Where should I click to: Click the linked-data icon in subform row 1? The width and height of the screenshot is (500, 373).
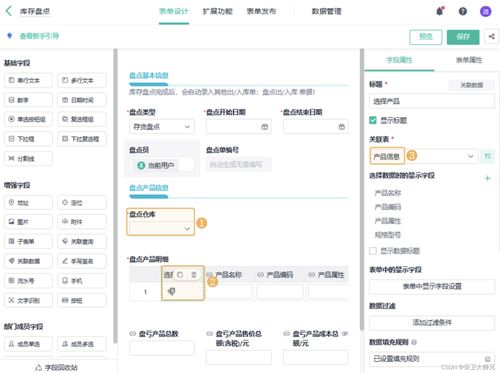(x=171, y=291)
